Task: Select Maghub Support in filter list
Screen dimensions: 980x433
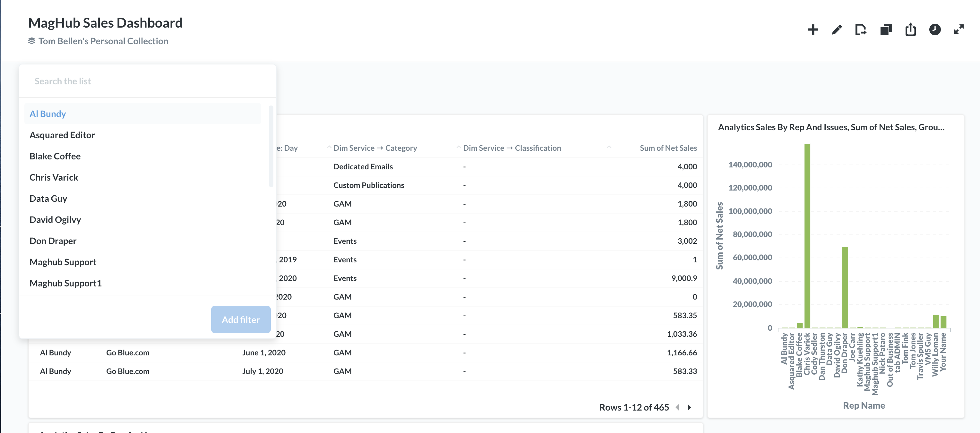Action: click(x=143, y=262)
